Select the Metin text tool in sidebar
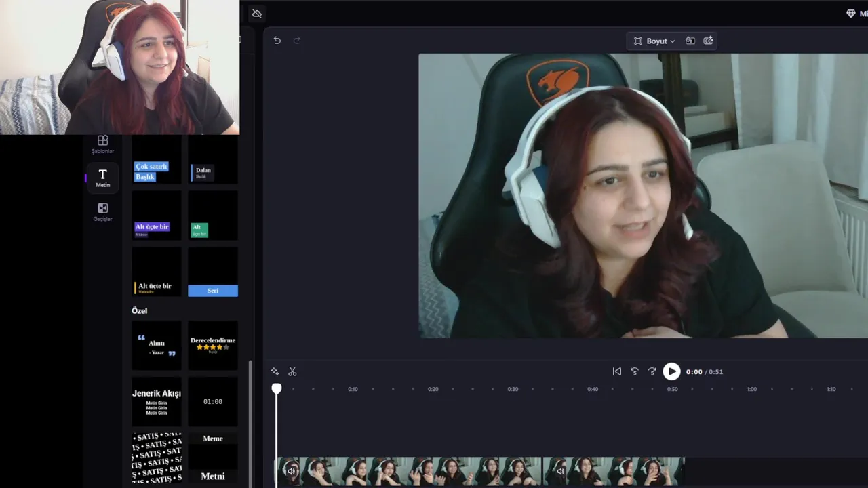This screenshot has width=868, height=488. click(102, 178)
